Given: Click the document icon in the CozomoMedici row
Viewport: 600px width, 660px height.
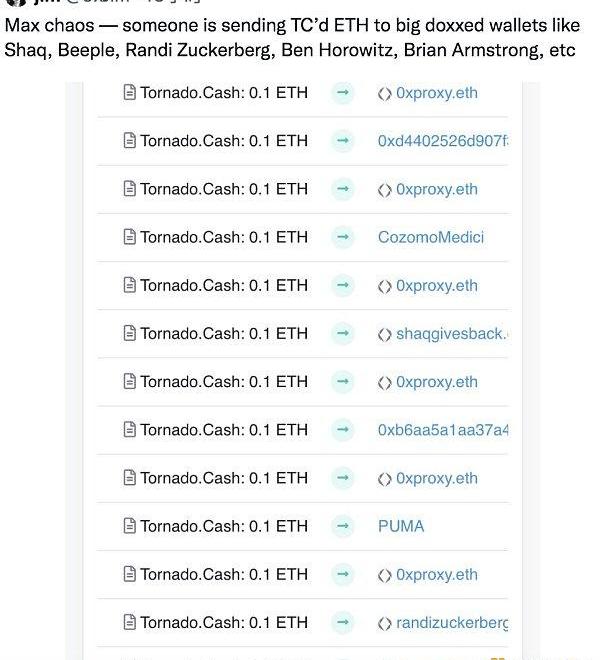Looking at the screenshot, I should pyautogui.click(x=129, y=238).
